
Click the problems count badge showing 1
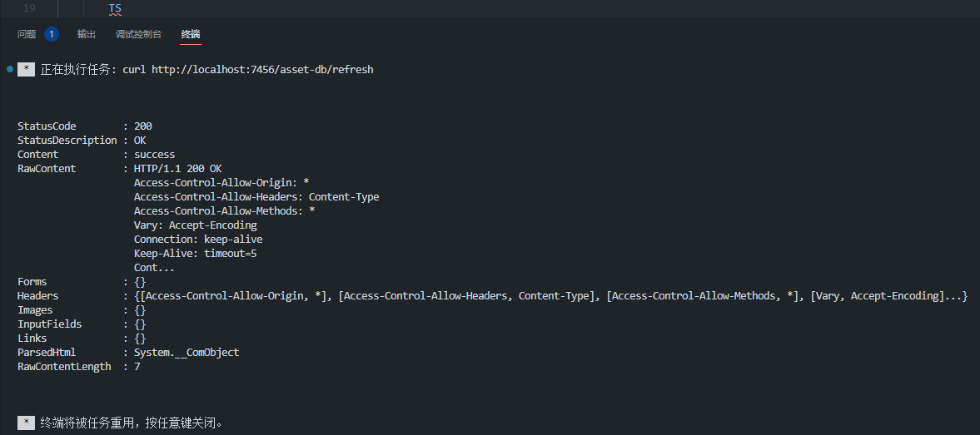tap(52, 34)
